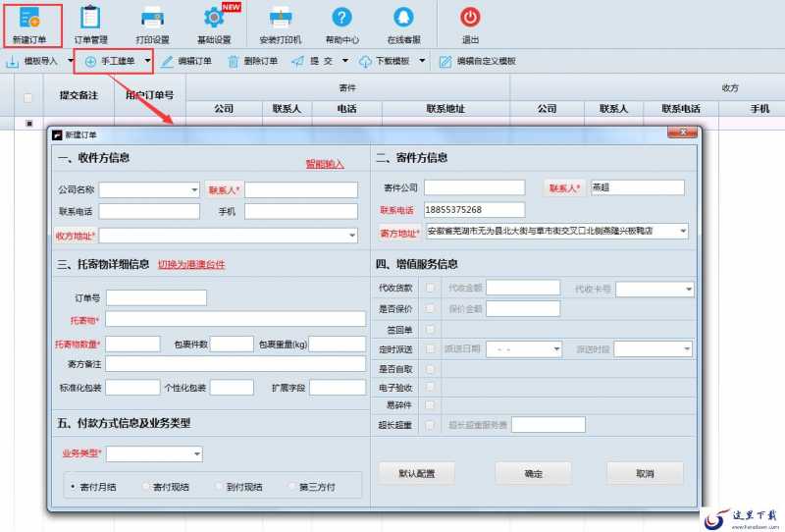The height and width of the screenshot is (532, 785).
Task: Click 订单号 order number input field
Action: [156, 297]
